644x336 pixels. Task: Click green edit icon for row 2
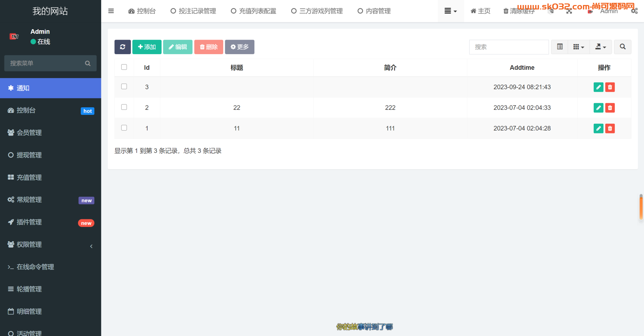coord(598,108)
